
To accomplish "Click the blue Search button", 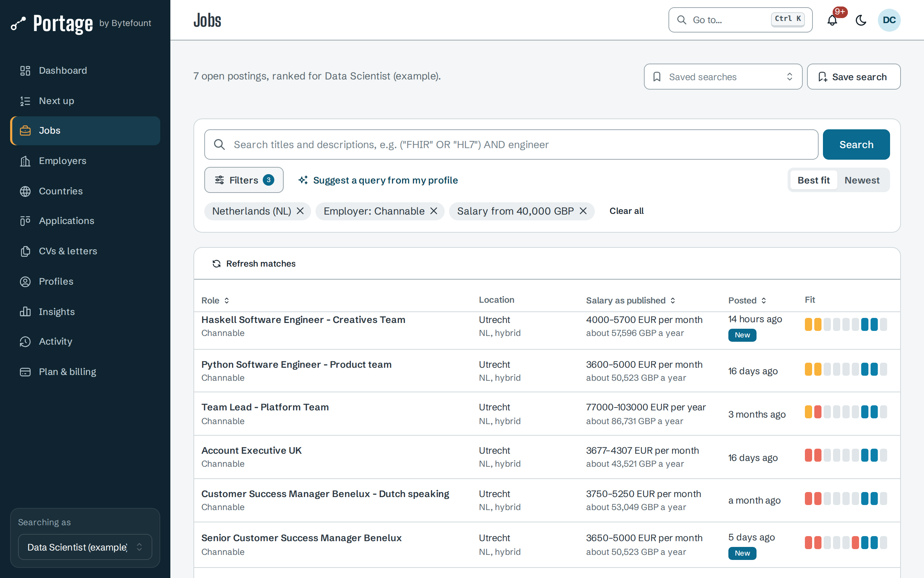I will (x=856, y=144).
